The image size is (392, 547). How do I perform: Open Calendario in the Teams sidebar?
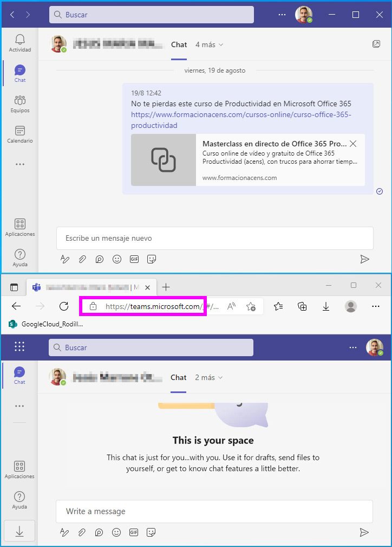tap(20, 134)
